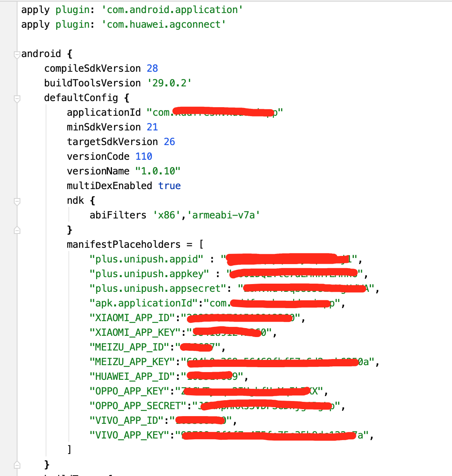
Task: Collapse the defaultConfig block fold marker
Action: click(x=17, y=98)
